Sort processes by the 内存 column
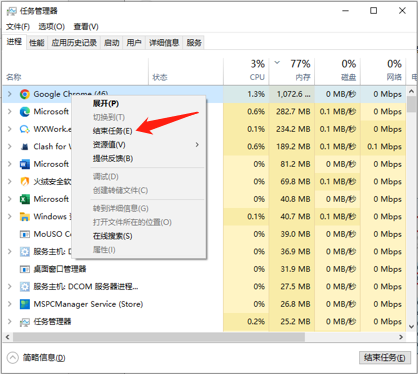Image resolution: width=418 pixels, height=374 pixels. tap(292, 71)
